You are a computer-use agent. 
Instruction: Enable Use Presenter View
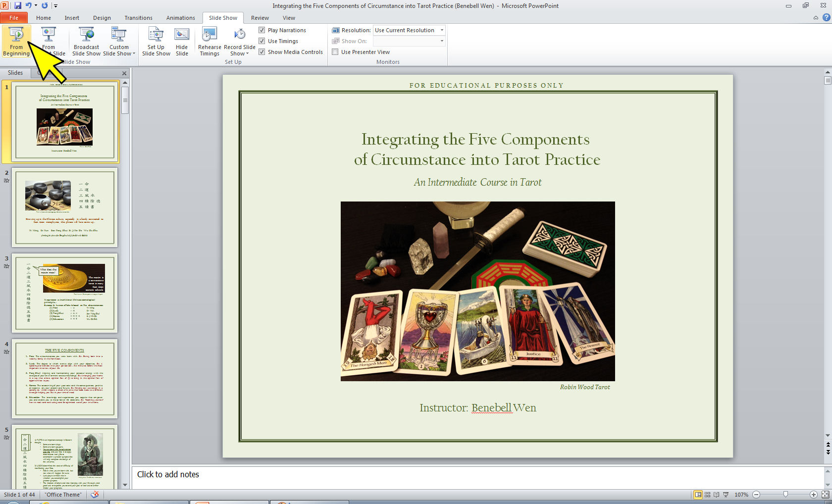(335, 52)
